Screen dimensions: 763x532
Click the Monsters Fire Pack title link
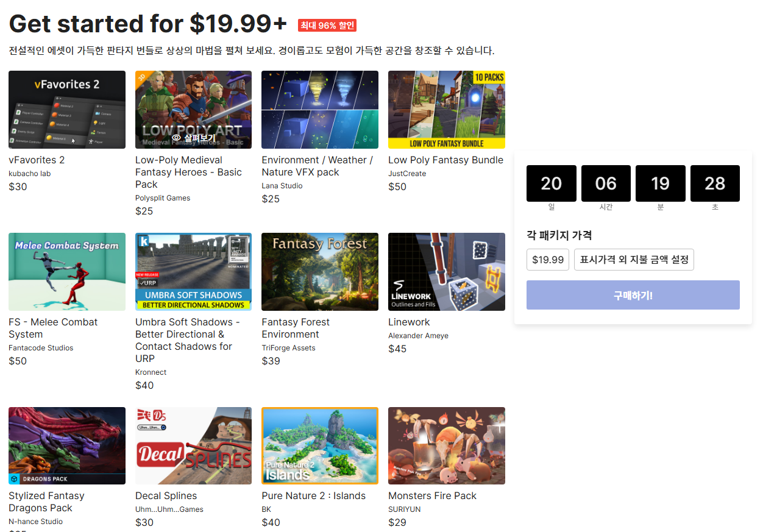[x=432, y=496]
